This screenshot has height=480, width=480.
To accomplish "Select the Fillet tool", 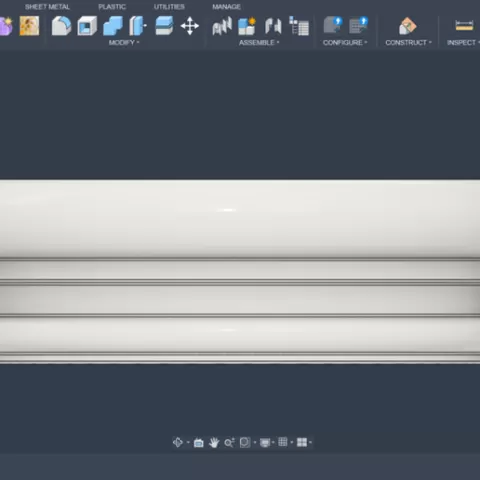I will pos(61,26).
